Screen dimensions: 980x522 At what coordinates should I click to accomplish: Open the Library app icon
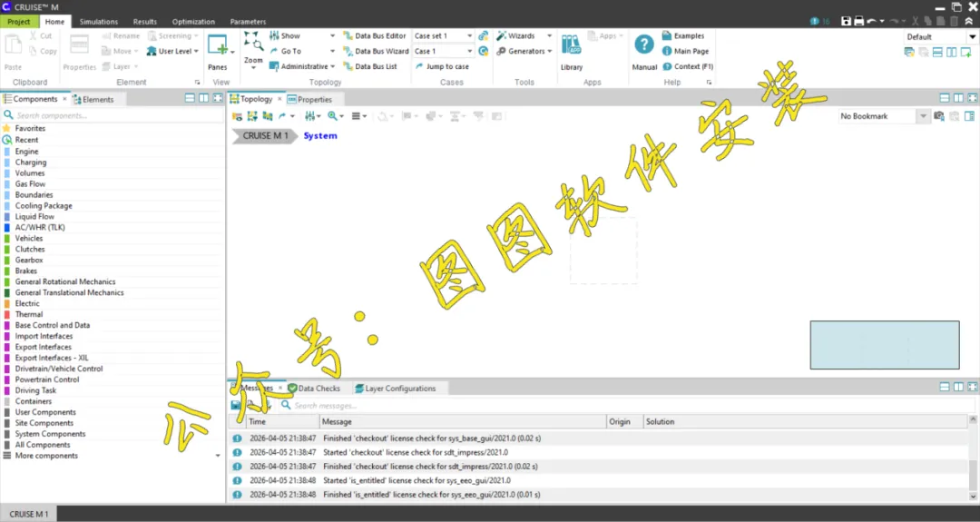[x=572, y=52]
